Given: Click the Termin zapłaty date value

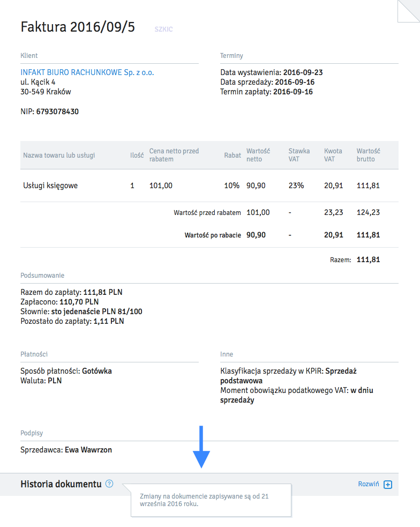Looking at the screenshot, I should pyautogui.click(x=293, y=92).
